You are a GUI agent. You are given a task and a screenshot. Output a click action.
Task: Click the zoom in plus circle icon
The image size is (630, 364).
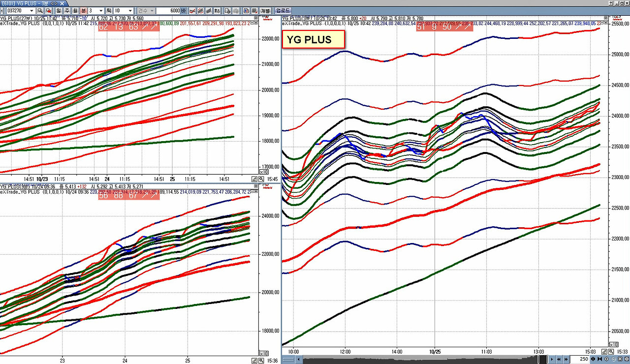[606, 360]
